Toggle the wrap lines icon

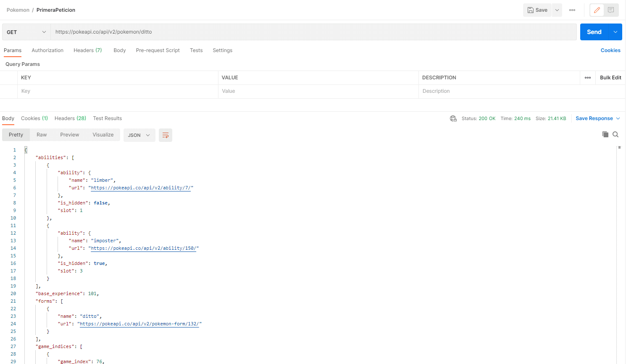pos(166,135)
